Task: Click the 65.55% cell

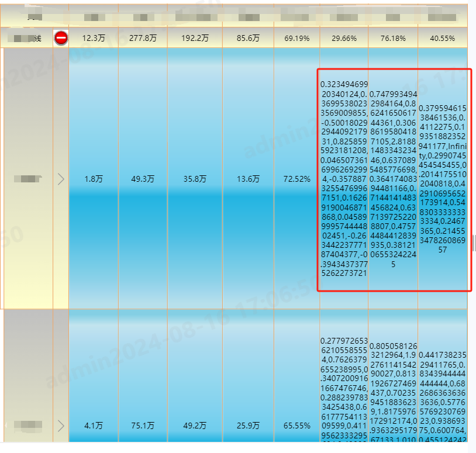Action: 297,426
